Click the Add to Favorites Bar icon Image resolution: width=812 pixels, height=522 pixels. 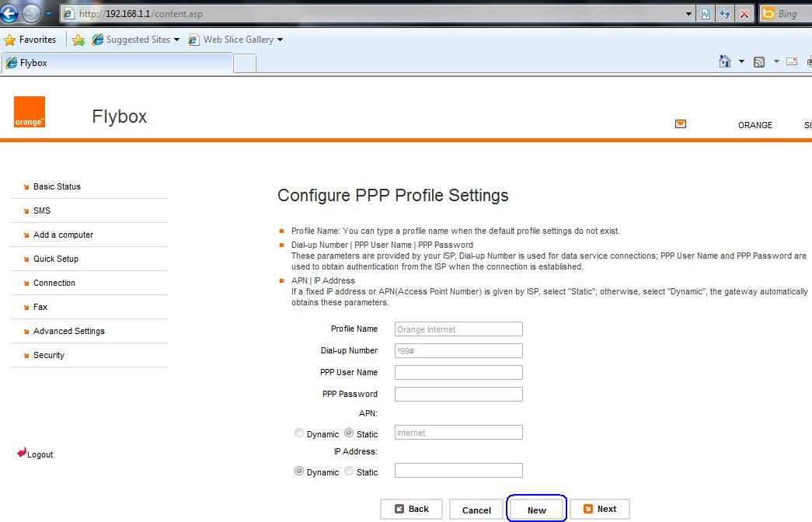tap(78, 40)
